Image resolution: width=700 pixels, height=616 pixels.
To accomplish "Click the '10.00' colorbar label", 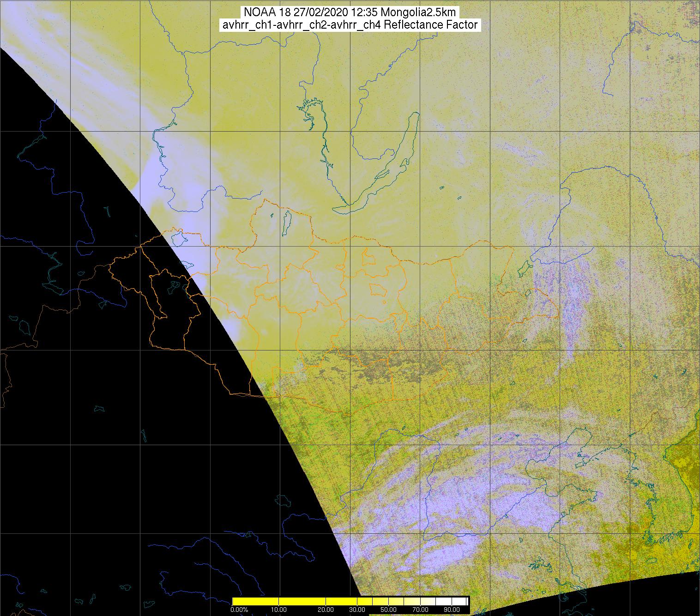I will pos(279,610).
